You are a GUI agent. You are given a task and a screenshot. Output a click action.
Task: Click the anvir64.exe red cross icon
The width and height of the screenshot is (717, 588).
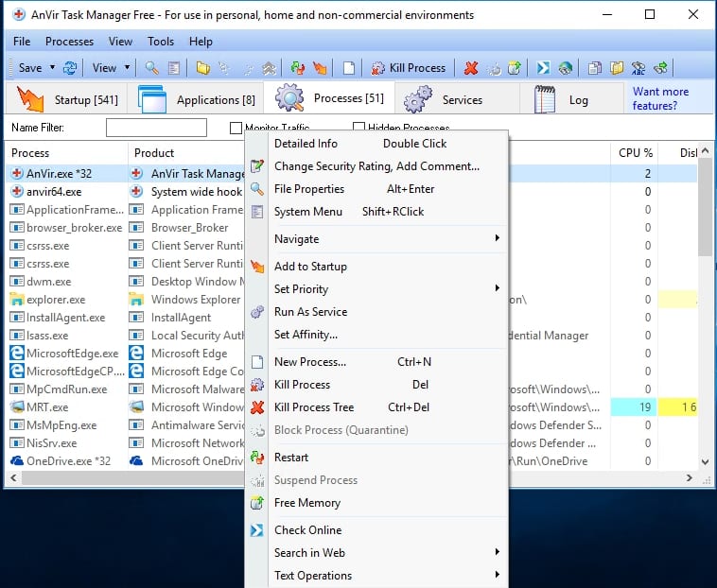tap(17, 192)
